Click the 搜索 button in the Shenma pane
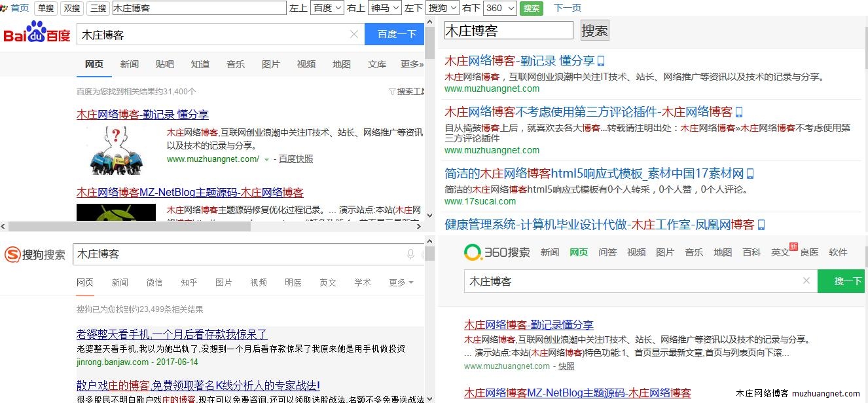This screenshot has height=403, width=868. tap(595, 30)
